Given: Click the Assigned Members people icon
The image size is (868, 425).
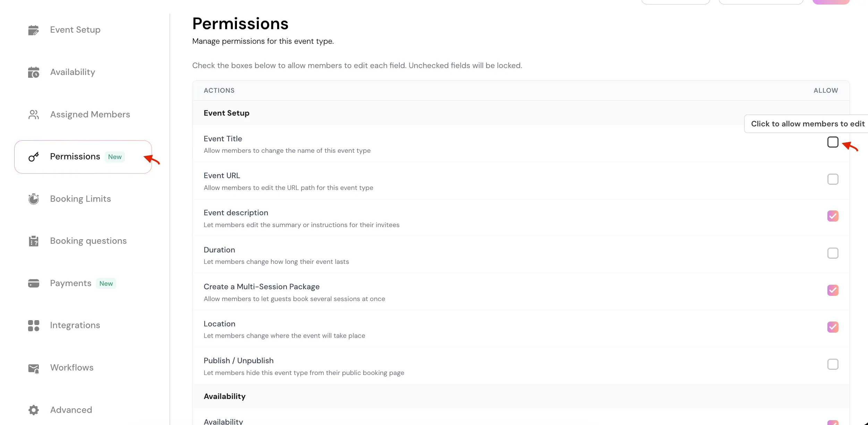Looking at the screenshot, I should pyautogui.click(x=33, y=115).
